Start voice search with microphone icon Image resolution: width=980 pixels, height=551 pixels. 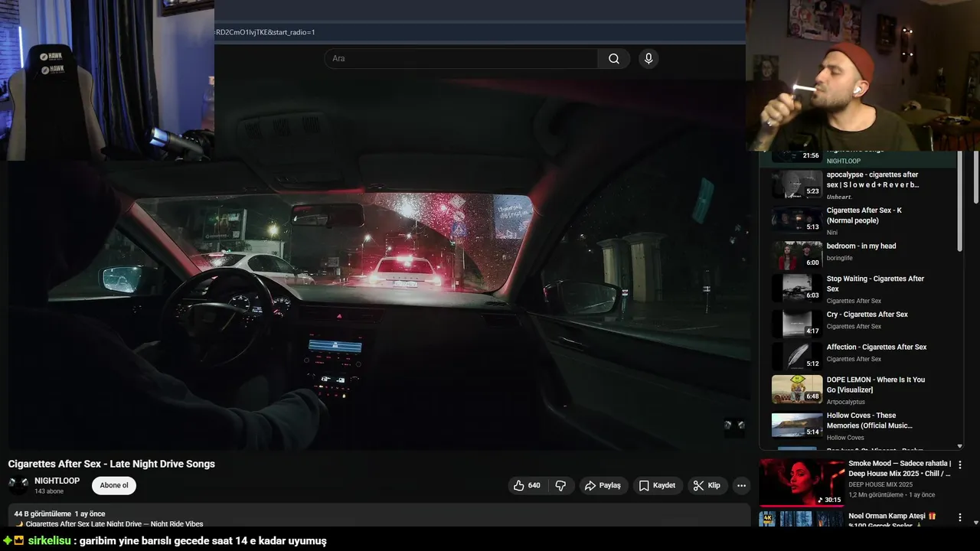(648, 59)
